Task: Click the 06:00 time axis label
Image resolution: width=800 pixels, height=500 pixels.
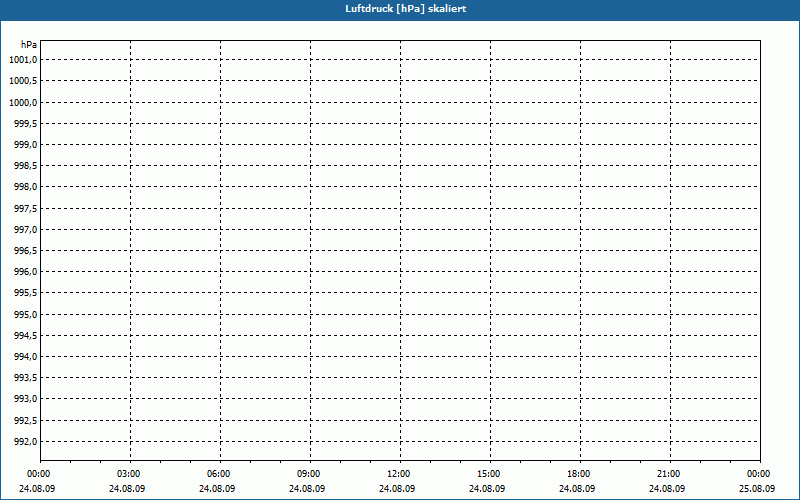Action: click(x=218, y=474)
